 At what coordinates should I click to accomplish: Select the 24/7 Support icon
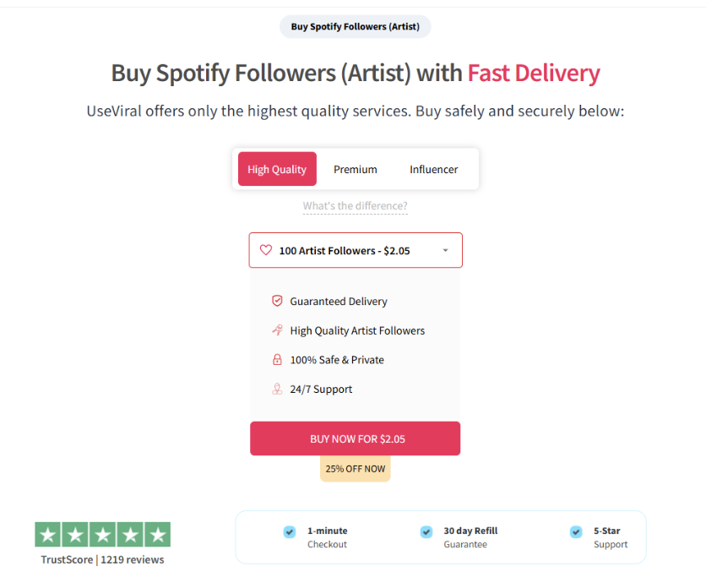pyautogui.click(x=277, y=389)
